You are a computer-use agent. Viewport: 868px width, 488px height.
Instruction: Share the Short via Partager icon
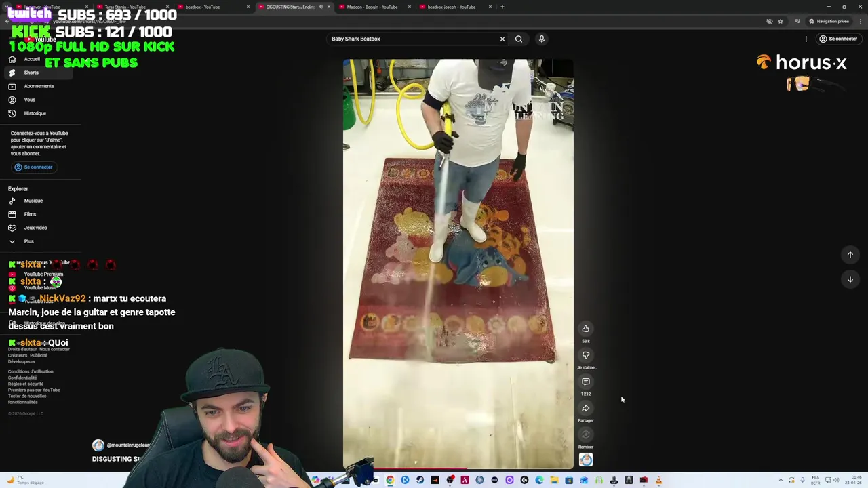586,408
